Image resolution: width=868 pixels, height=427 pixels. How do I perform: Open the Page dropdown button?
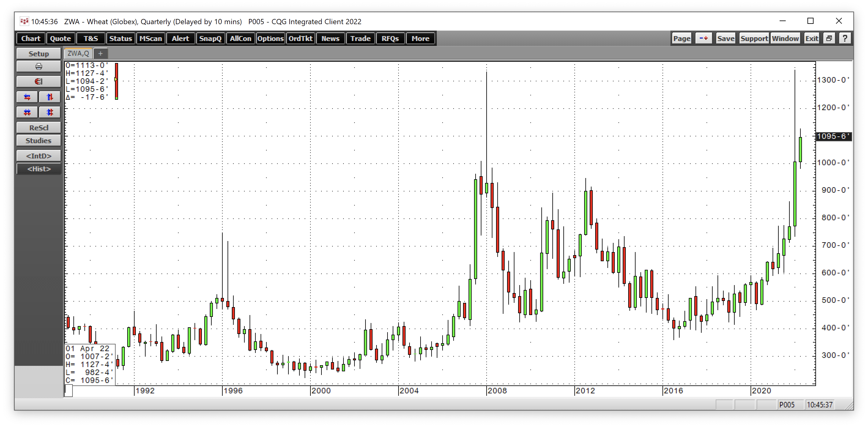pos(681,39)
